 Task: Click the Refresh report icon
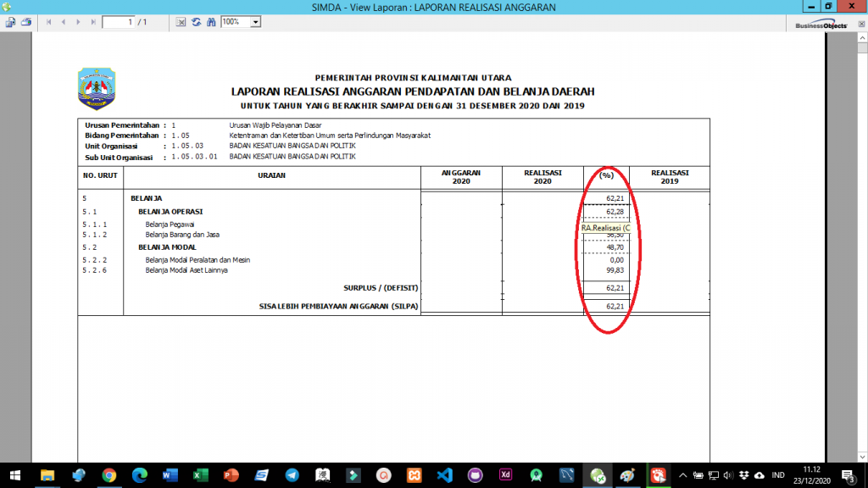(x=197, y=22)
